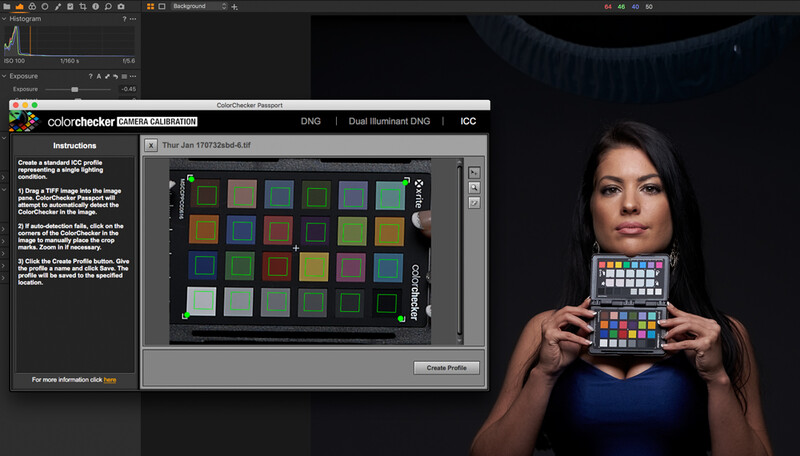Open the magnifier tool tab icon
This screenshot has width=800, height=456.
pyautogui.click(x=108, y=7)
